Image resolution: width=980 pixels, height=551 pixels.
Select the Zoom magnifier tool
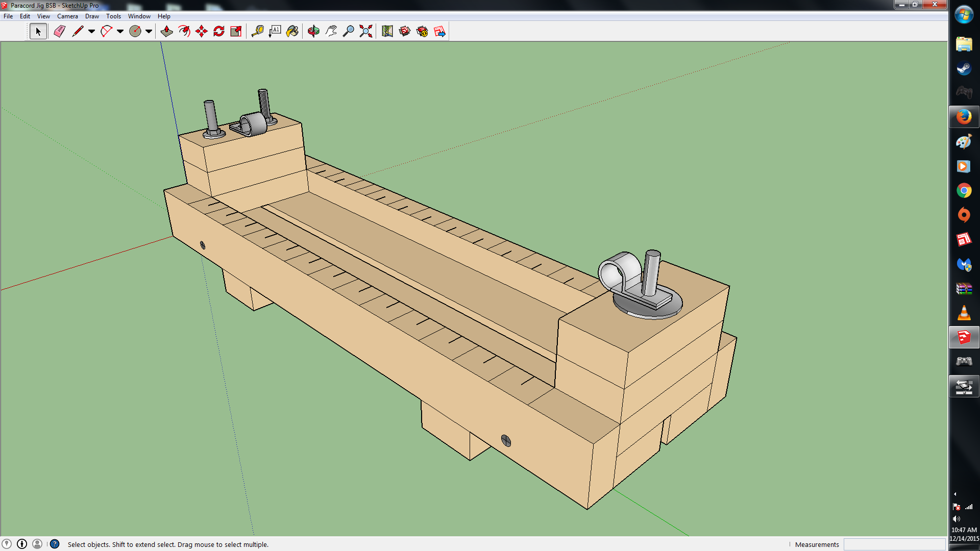tap(349, 32)
